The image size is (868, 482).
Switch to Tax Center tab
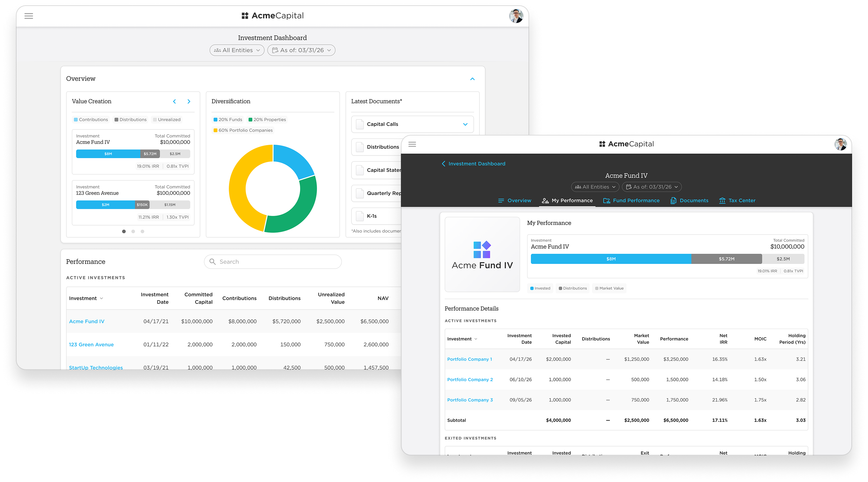[737, 201]
